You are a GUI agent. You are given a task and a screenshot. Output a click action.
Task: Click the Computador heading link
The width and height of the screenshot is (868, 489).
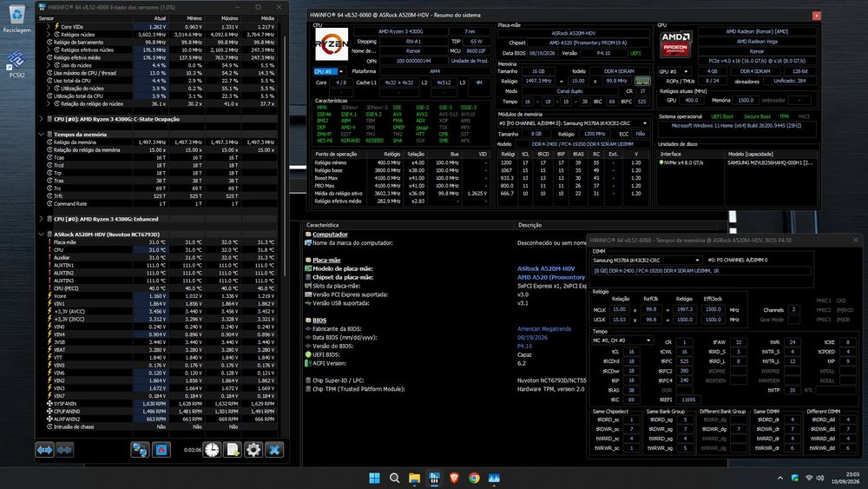(330, 235)
